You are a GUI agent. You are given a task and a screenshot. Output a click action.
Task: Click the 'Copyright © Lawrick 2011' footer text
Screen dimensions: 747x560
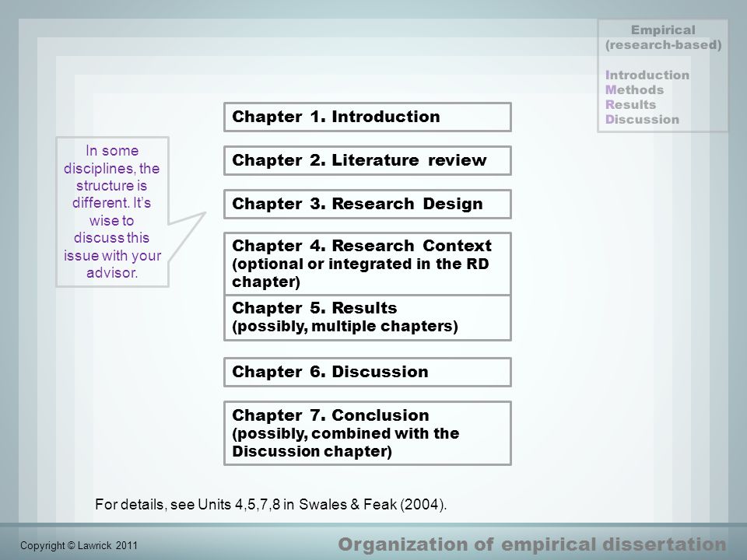coord(79,546)
